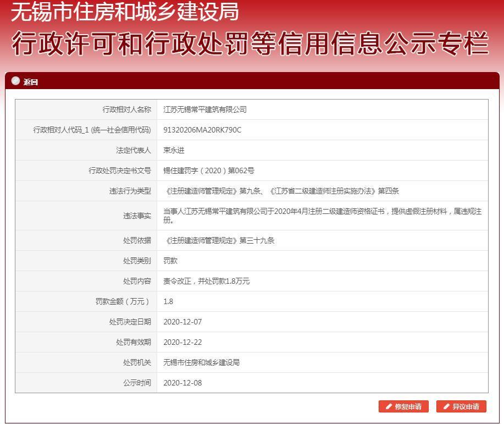Screen dimensions: 504x424
Task: Click the publication date 2020-12-08
Action: point(182,383)
